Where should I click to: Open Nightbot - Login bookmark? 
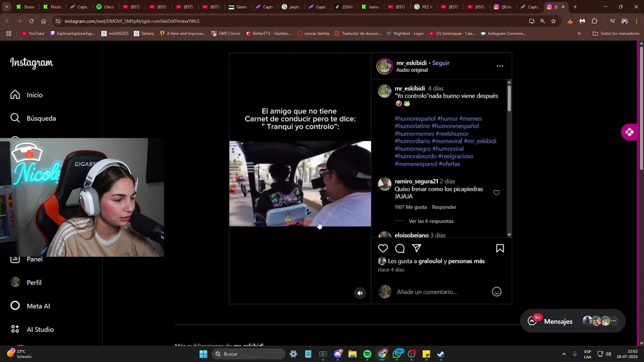(x=405, y=34)
